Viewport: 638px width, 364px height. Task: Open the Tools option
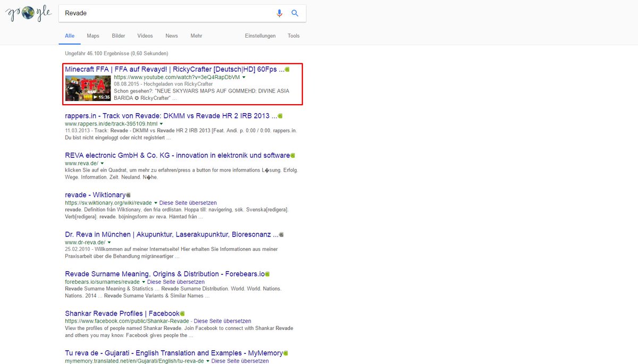(x=293, y=36)
